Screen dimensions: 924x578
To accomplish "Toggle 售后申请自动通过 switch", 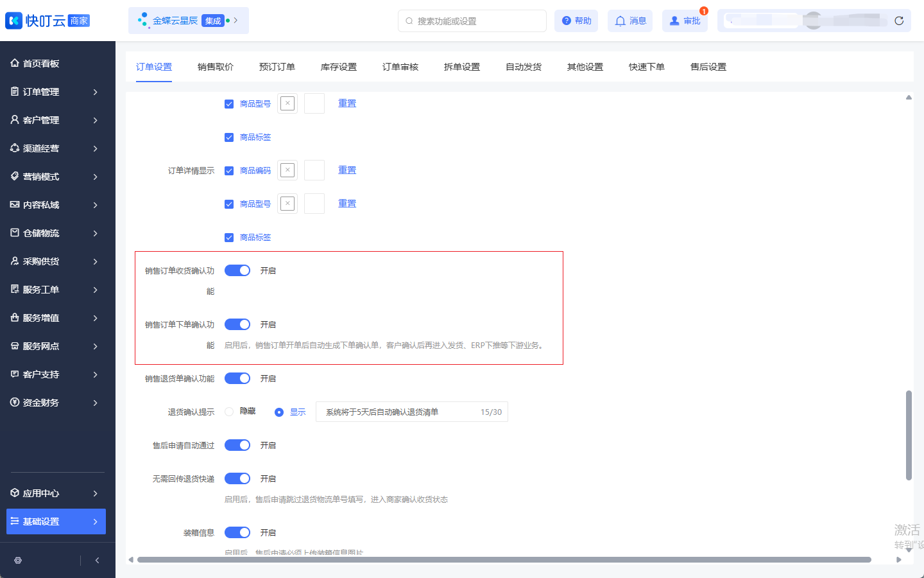I will [237, 445].
